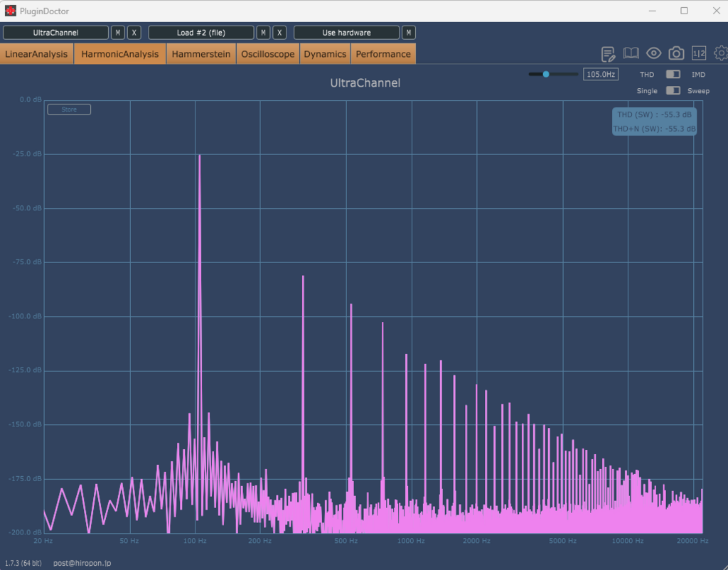Click the Sweep label

point(698,91)
